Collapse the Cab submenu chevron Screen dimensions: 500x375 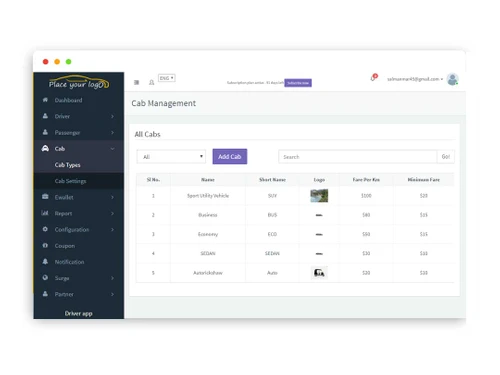click(x=112, y=149)
